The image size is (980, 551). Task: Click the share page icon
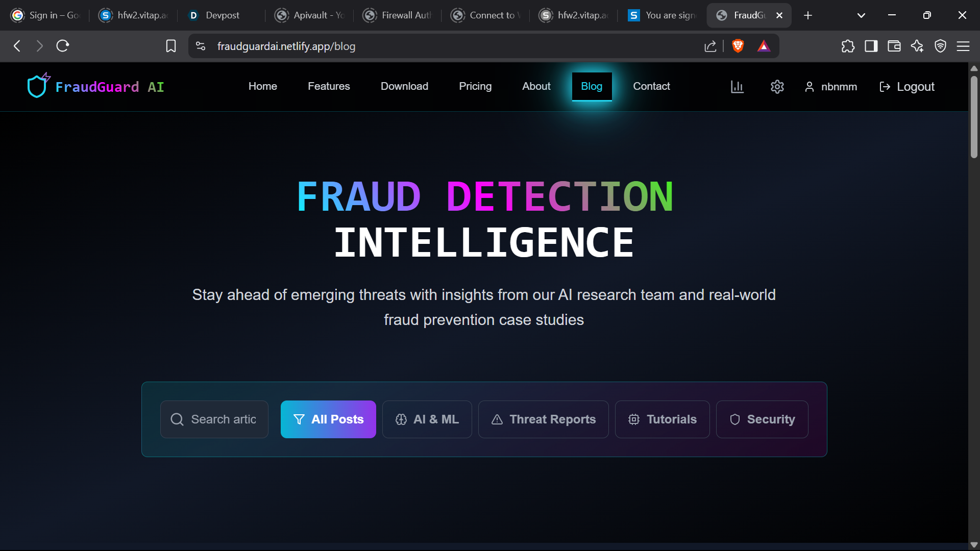click(710, 46)
